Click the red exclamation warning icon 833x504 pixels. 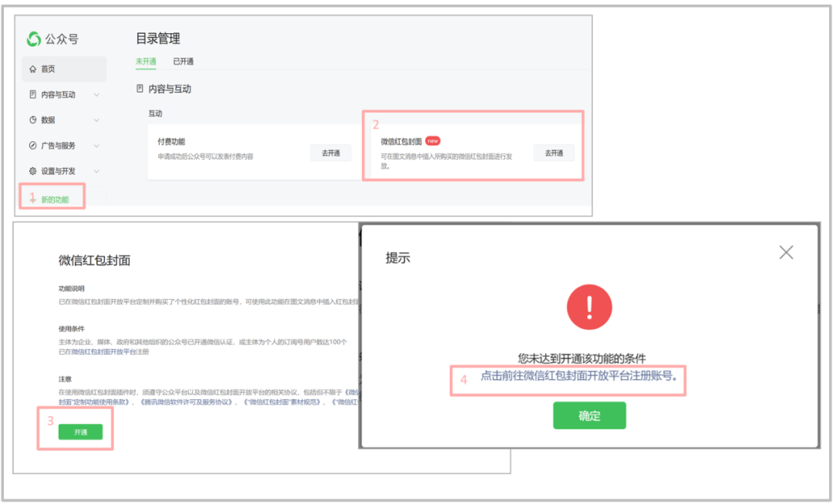click(x=589, y=307)
